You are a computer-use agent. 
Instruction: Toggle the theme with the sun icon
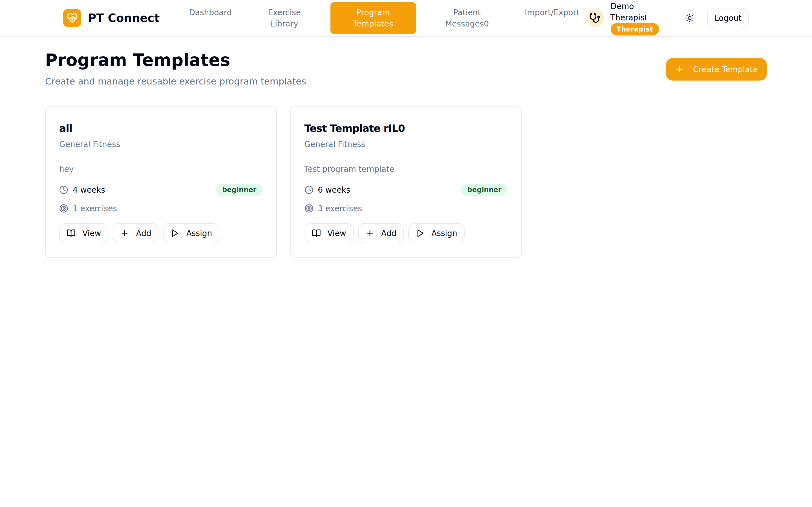[x=690, y=18]
